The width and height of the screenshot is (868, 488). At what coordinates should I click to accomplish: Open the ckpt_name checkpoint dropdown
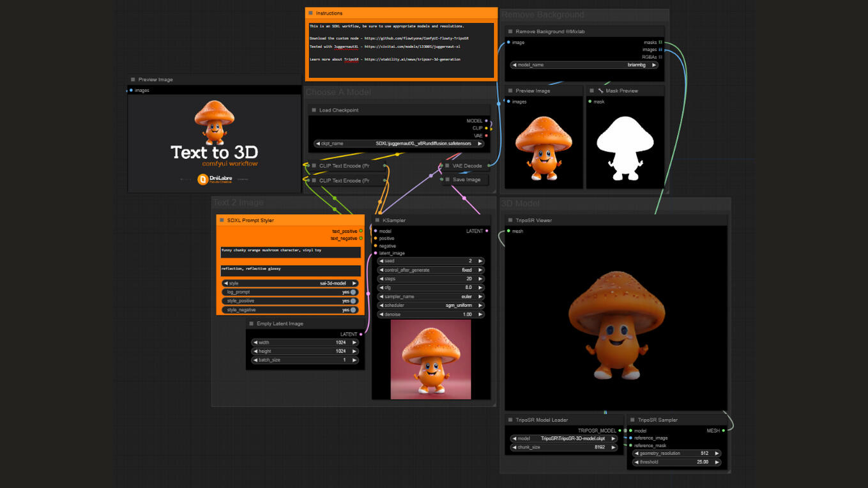(x=399, y=144)
